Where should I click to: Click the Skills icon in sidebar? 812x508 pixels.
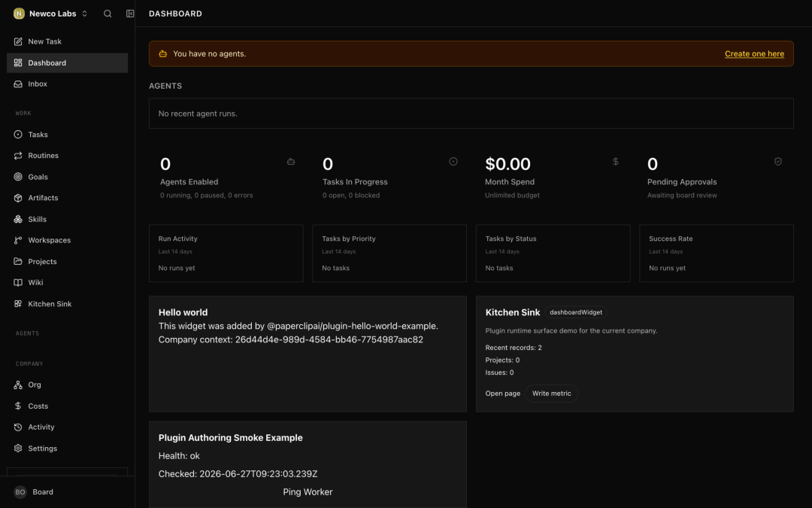pos(18,219)
